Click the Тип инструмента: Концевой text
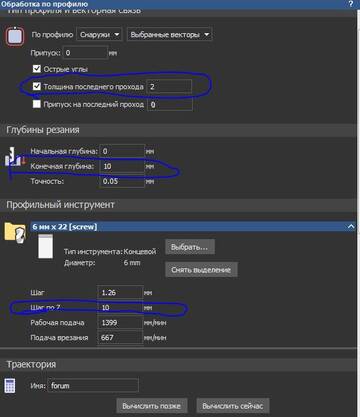 [110, 251]
